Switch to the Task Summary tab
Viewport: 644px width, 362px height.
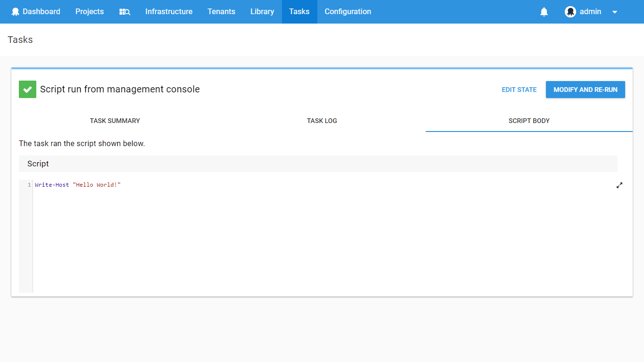115,121
